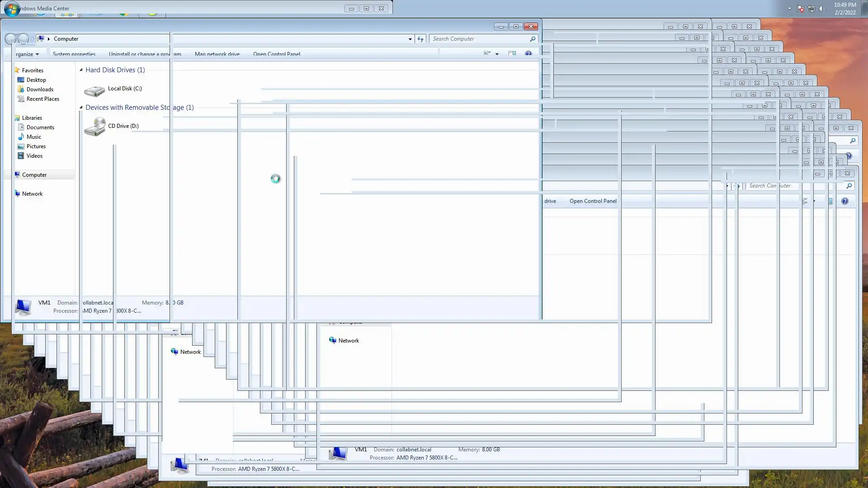Open Music library in navigation pane
Image resolution: width=868 pixels, height=488 pixels.
[33, 137]
